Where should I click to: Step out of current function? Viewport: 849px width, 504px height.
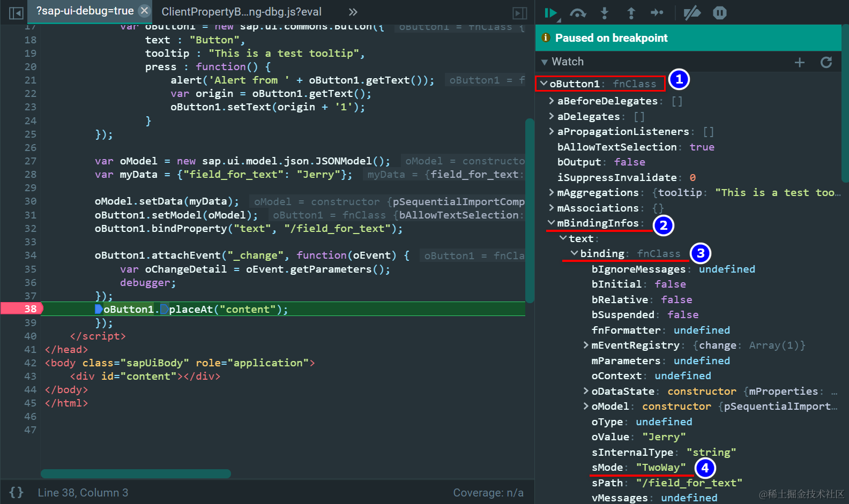[631, 13]
